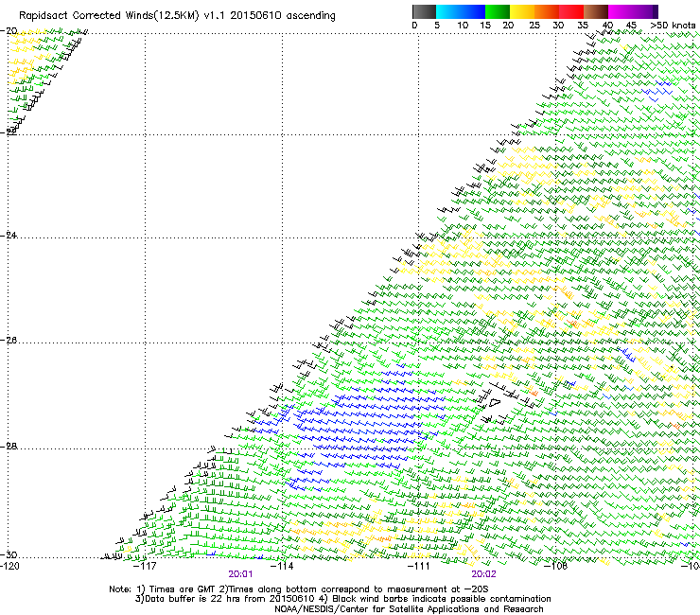This screenshot has height=615, width=700.
Task: Click the '-111' longitude axis label
Action: click(x=419, y=566)
